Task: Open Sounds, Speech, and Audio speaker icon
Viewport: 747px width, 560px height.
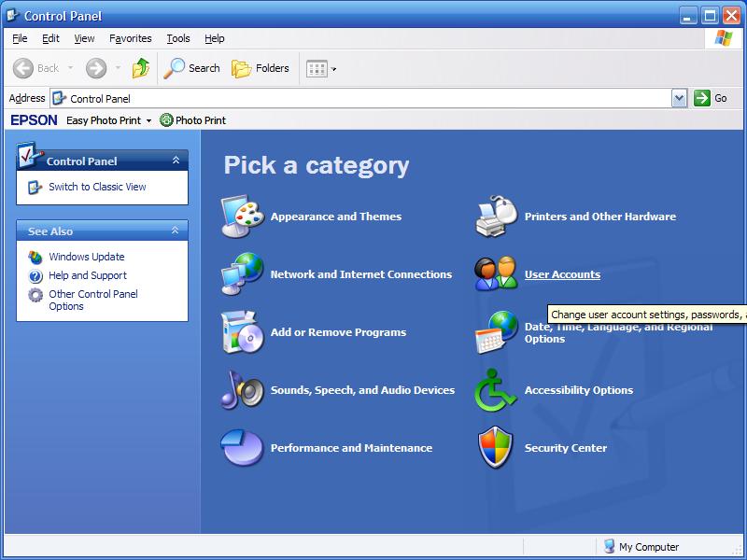Action: click(243, 390)
